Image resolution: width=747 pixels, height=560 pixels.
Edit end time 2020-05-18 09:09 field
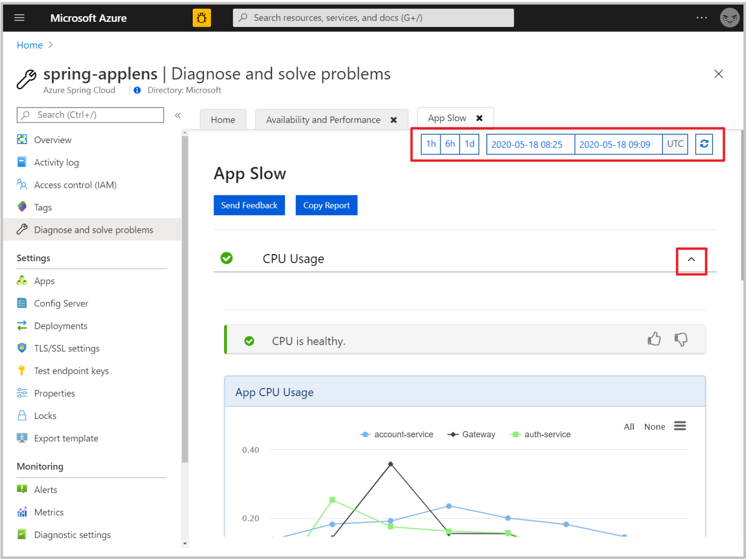pyautogui.click(x=618, y=145)
